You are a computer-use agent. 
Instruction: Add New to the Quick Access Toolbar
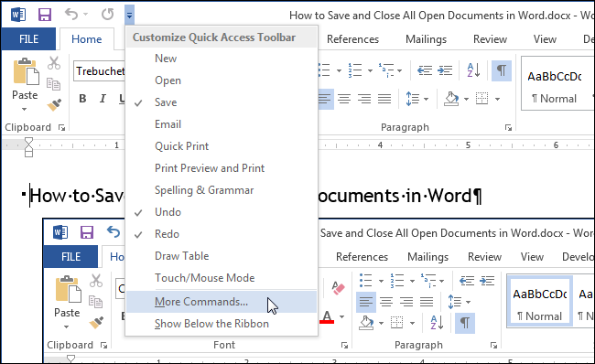[x=222, y=59]
